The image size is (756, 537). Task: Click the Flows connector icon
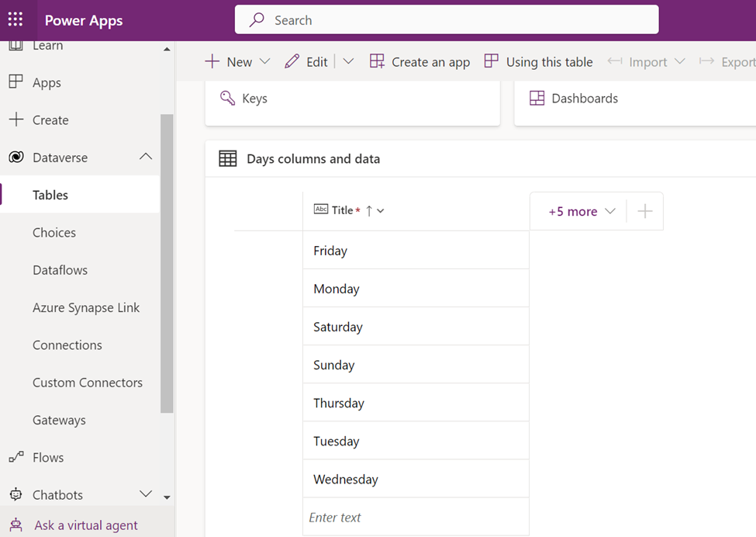16,457
